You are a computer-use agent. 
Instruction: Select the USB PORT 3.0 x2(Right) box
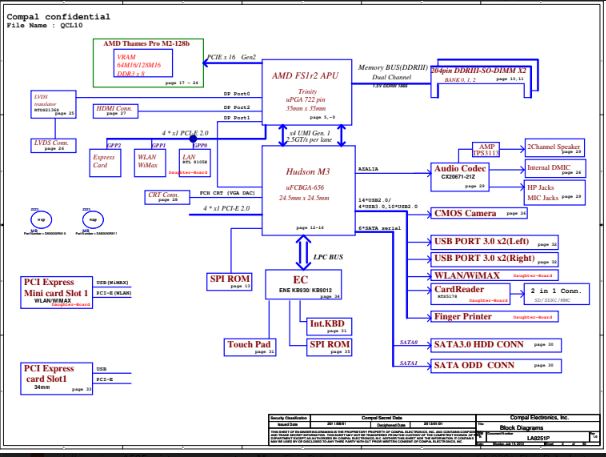tap(494, 259)
